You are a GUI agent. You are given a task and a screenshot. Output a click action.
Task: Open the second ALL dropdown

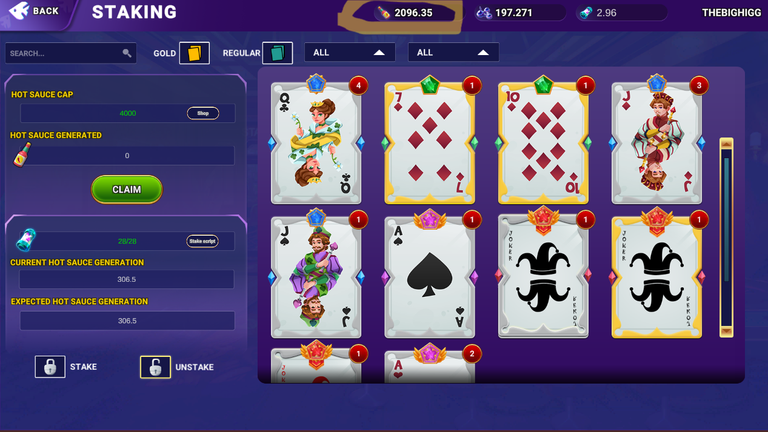pos(454,52)
